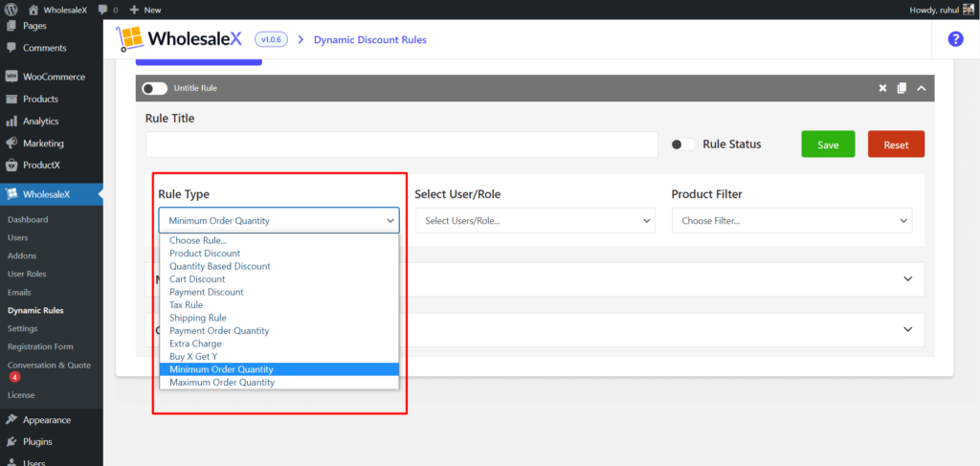Screen dimensions: 980x466
Task: Click the Analytics bar chart icon
Action: pyautogui.click(x=11, y=122)
